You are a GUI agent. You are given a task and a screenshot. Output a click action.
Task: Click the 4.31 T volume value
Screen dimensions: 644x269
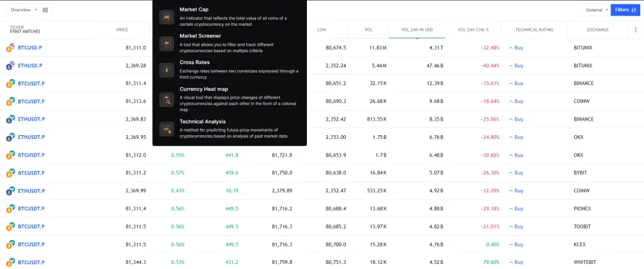click(436, 48)
